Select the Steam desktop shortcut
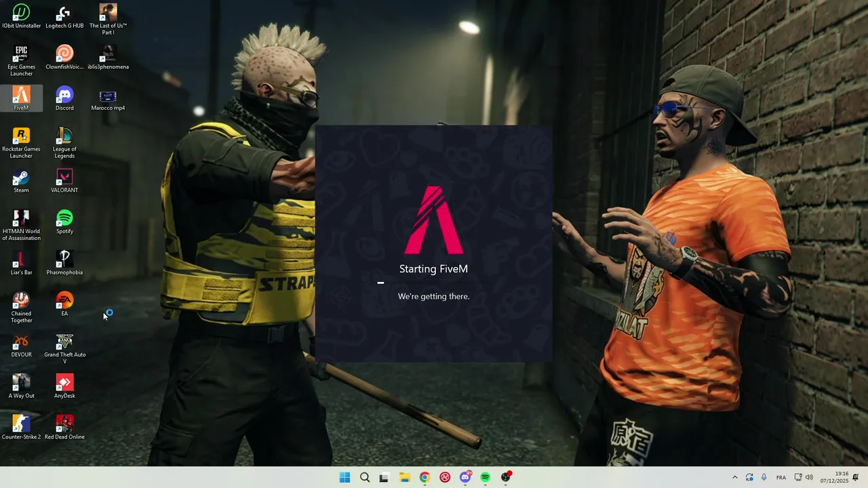This screenshot has width=868, height=488. pyautogui.click(x=21, y=181)
